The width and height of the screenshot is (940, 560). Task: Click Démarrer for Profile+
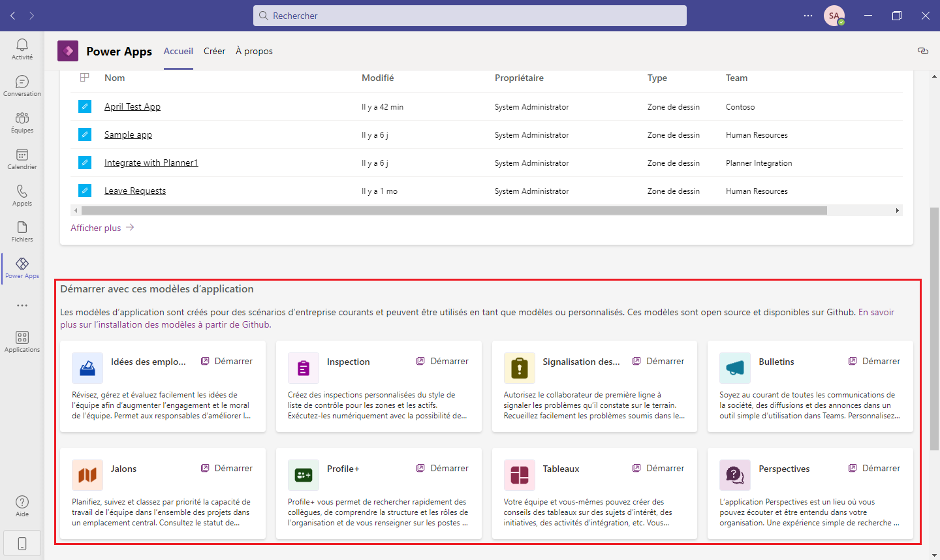[443, 468]
